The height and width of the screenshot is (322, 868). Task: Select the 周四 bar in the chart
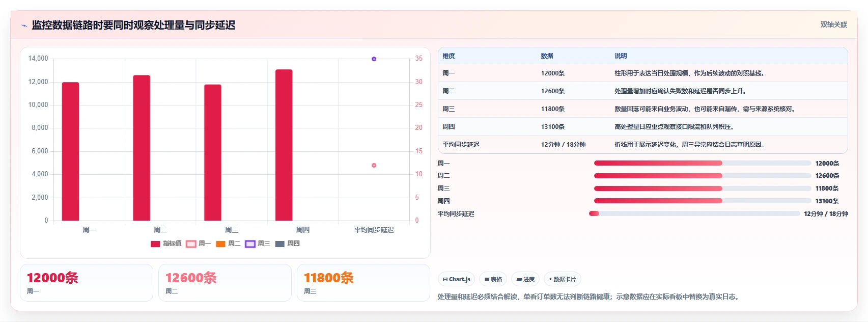pyautogui.click(x=284, y=145)
